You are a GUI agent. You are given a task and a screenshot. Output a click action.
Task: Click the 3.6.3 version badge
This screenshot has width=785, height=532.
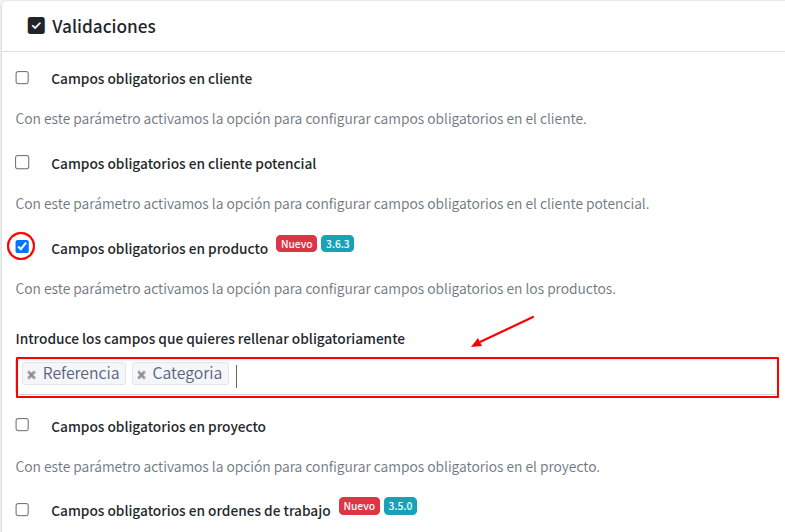338,244
